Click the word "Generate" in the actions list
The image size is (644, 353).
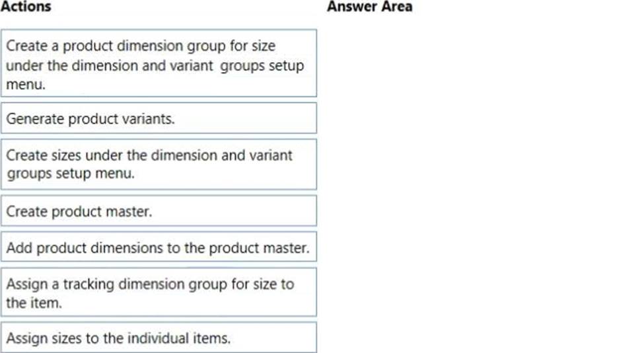coord(31,119)
